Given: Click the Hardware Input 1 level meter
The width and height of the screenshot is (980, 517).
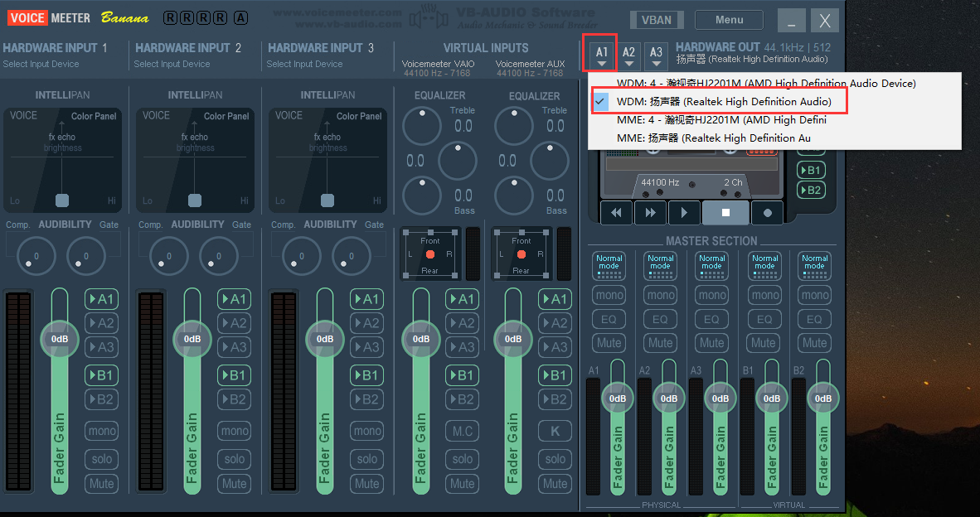Looking at the screenshot, I should pyautogui.click(x=19, y=392).
